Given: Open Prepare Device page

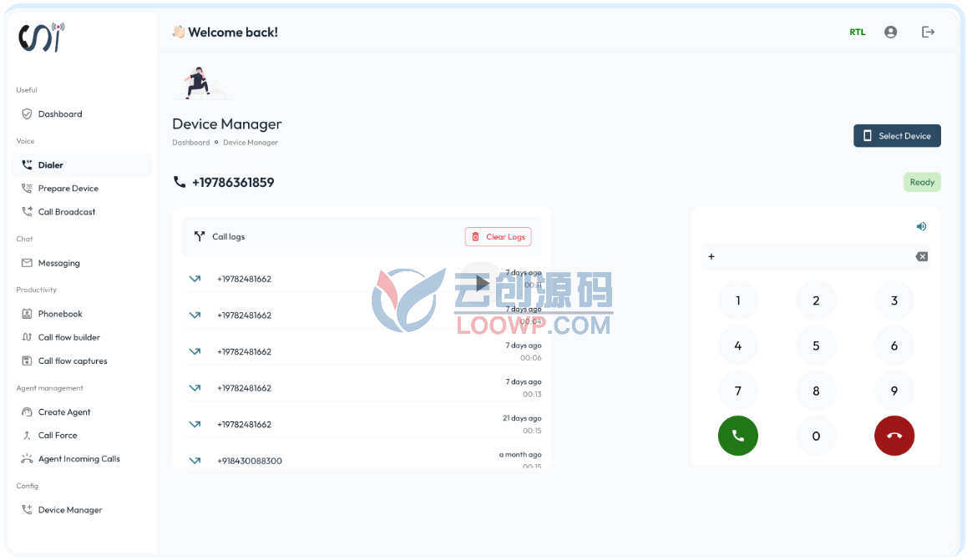Looking at the screenshot, I should (x=81, y=189).
